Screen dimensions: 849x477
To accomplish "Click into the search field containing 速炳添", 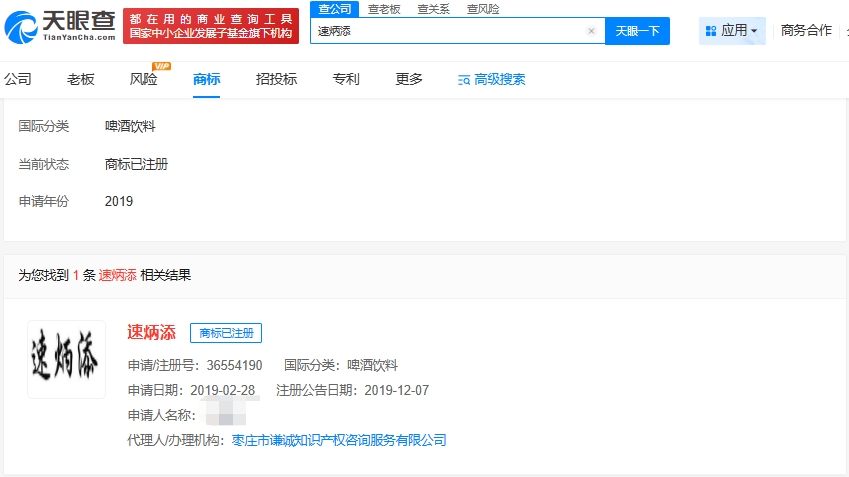I will coord(450,31).
